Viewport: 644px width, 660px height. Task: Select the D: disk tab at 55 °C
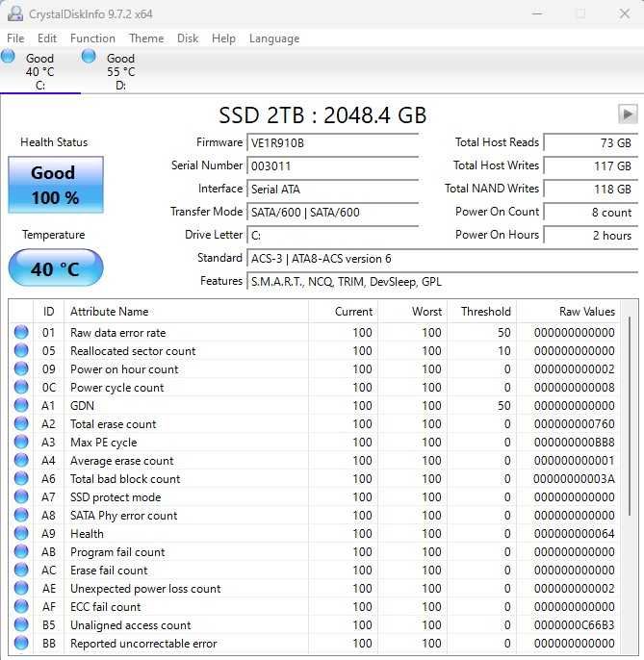[x=121, y=71]
